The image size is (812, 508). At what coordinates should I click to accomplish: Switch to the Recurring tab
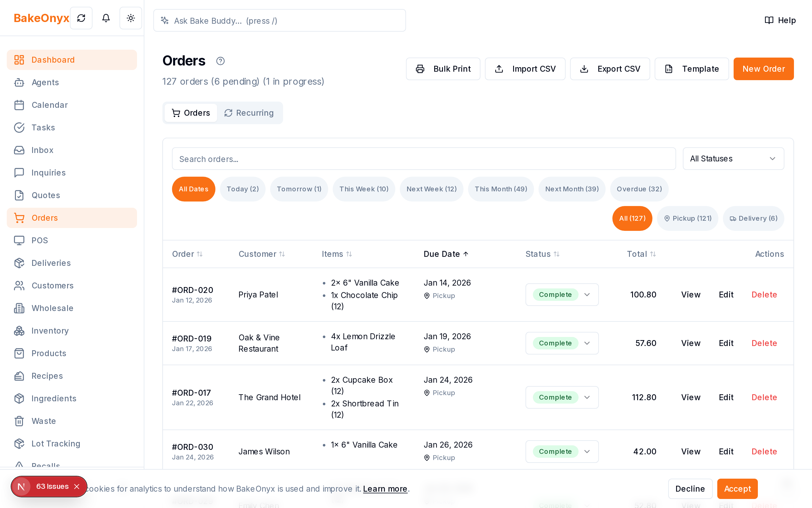249,113
